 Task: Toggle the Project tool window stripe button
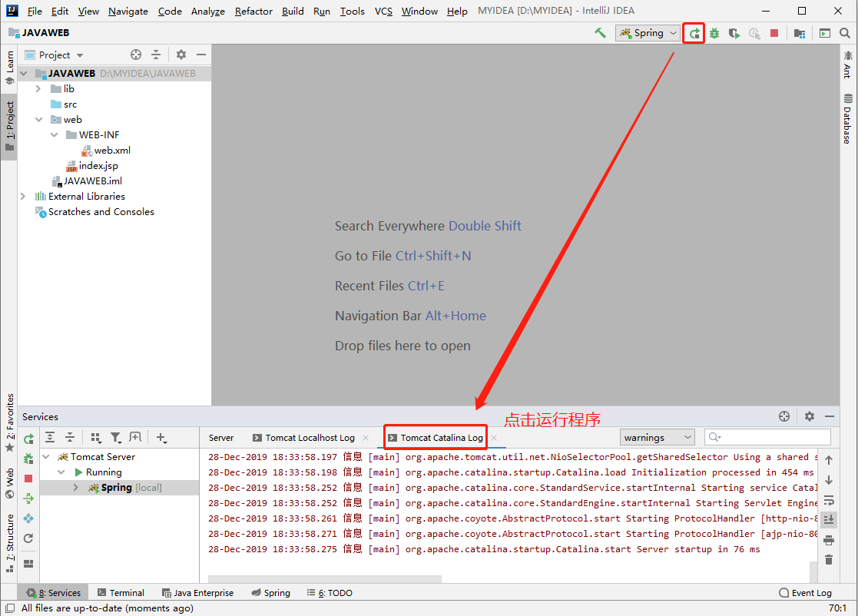[x=9, y=127]
